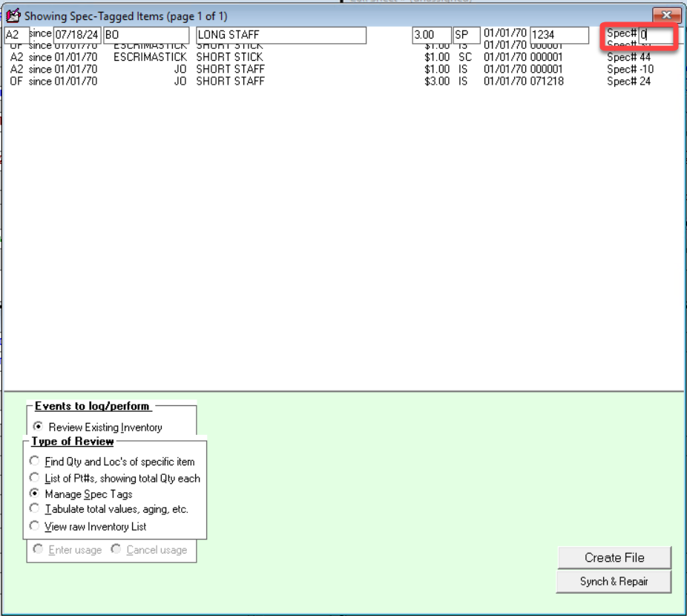Choose Tabulate total values, aging, etc.

pos(34,508)
